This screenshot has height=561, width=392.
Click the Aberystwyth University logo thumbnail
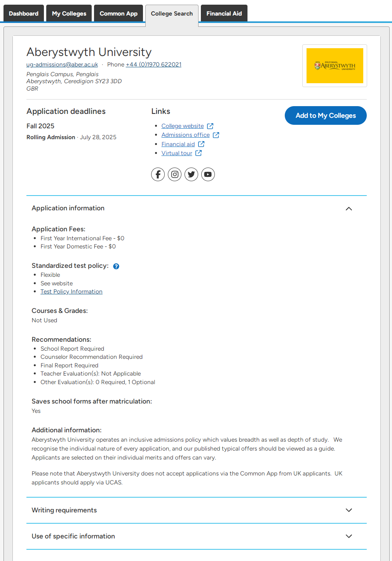[335, 66]
